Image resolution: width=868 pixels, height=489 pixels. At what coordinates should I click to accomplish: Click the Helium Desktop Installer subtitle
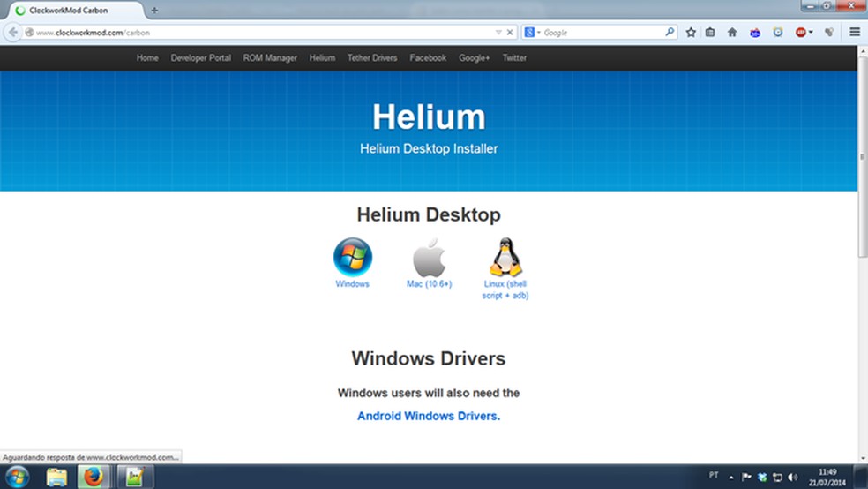(x=429, y=148)
